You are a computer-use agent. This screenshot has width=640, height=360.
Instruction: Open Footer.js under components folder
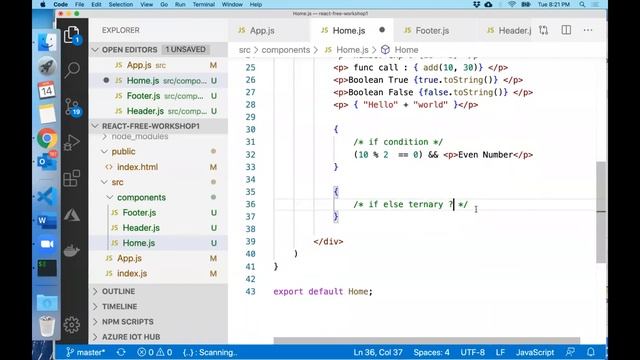coord(139,213)
